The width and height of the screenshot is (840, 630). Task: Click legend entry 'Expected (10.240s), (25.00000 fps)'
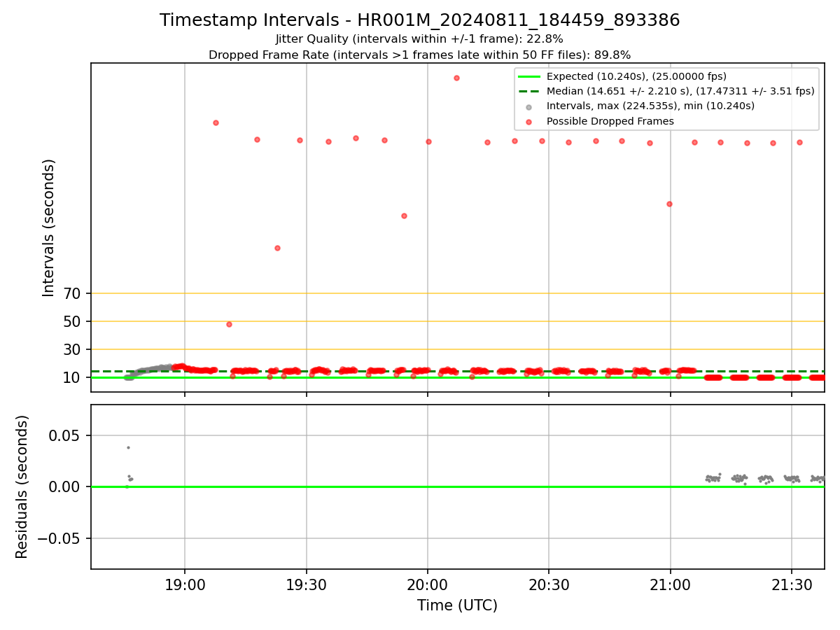(x=636, y=76)
